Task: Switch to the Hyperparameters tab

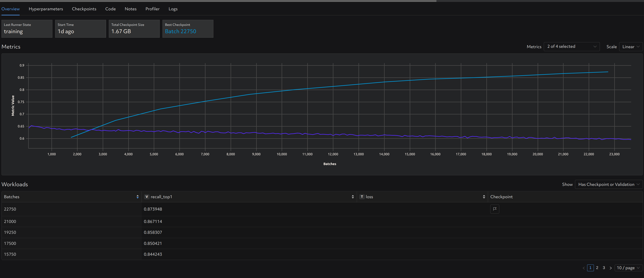Action: pyautogui.click(x=46, y=9)
